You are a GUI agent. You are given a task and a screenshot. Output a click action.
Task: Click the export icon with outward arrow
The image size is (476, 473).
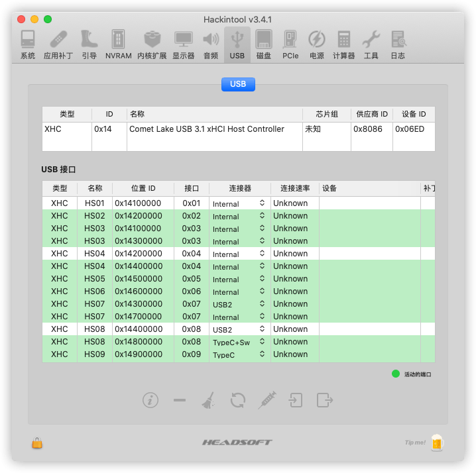point(325,400)
